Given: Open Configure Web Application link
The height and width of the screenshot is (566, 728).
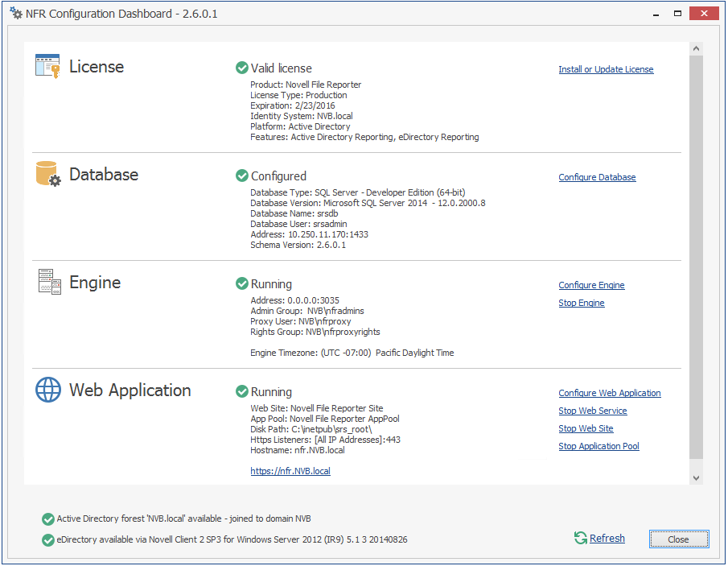Looking at the screenshot, I should 610,393.
